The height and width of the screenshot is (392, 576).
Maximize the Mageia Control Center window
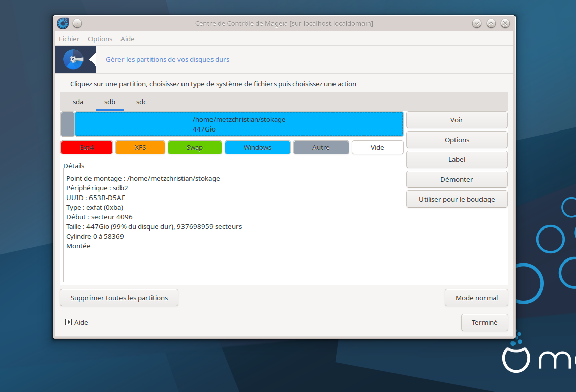pos(491,23)
